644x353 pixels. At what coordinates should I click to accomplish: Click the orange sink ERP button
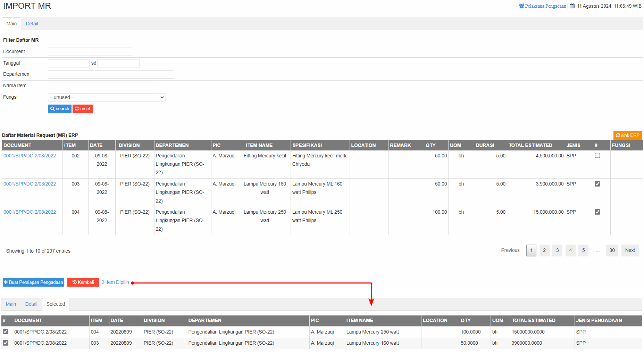627,135
